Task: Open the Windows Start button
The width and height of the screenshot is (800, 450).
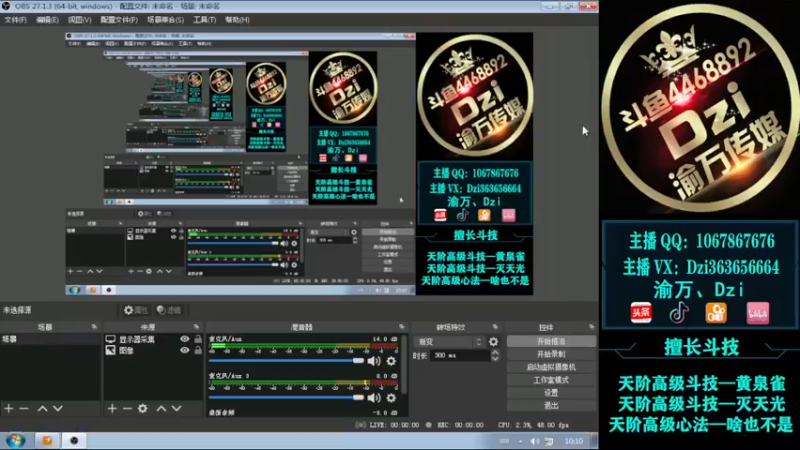Action: pyautogui.click(x=15, y=440)
